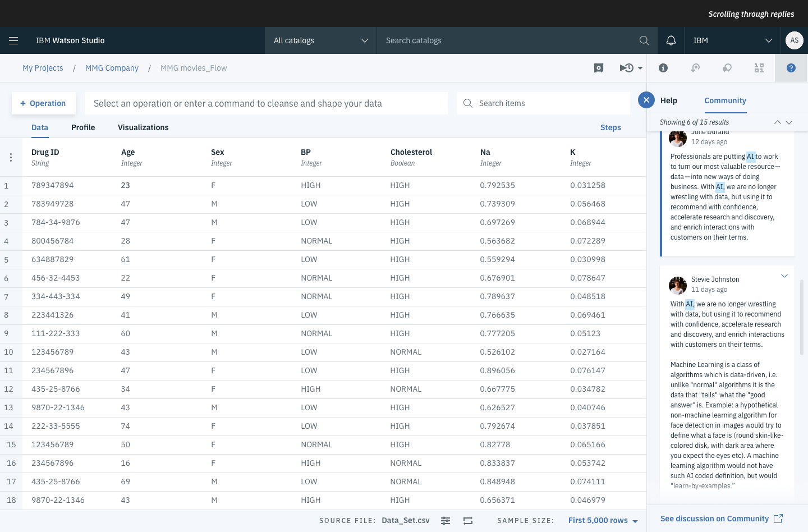
Task: Open the All catalogs dropdown
Action: tap(320, 40)
